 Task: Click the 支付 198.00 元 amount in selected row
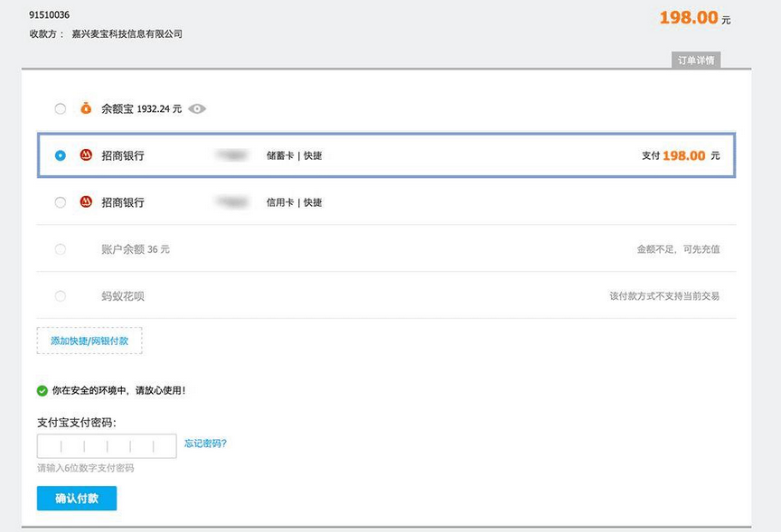(x=681, y=155)
